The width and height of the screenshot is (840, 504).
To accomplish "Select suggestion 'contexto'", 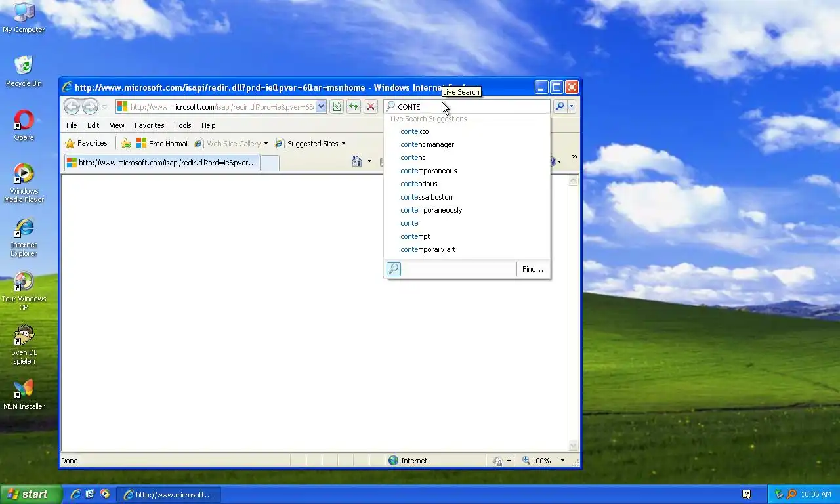I will pyautogui.click(x=467, y=131).
